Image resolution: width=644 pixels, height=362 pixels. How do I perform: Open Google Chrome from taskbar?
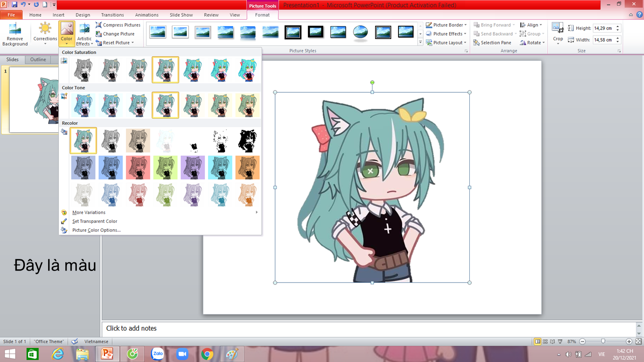pyautogui.click(x=207, y=354)
